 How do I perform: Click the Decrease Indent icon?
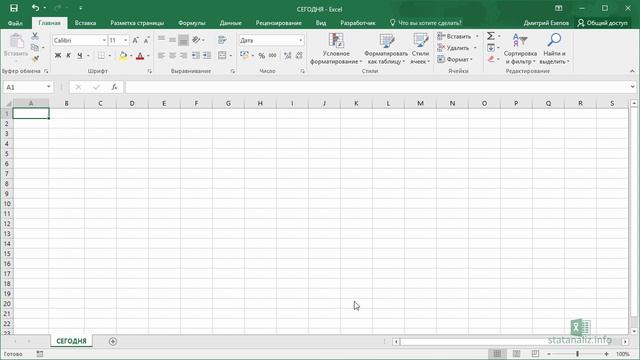pos(196,56)
